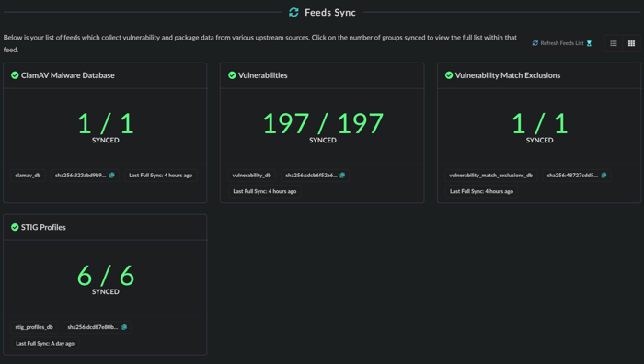The height and width of the screenshot is (364, 644).
Task: Click green check beside STIG Profiles
Action: click(x=15, y=227)
